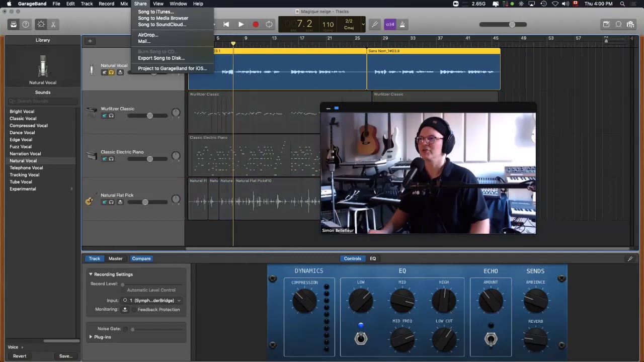This screenshot has height=362, width=644.
Task: Toggle the 1234 Count-in button
Action: tap(389, 24)
